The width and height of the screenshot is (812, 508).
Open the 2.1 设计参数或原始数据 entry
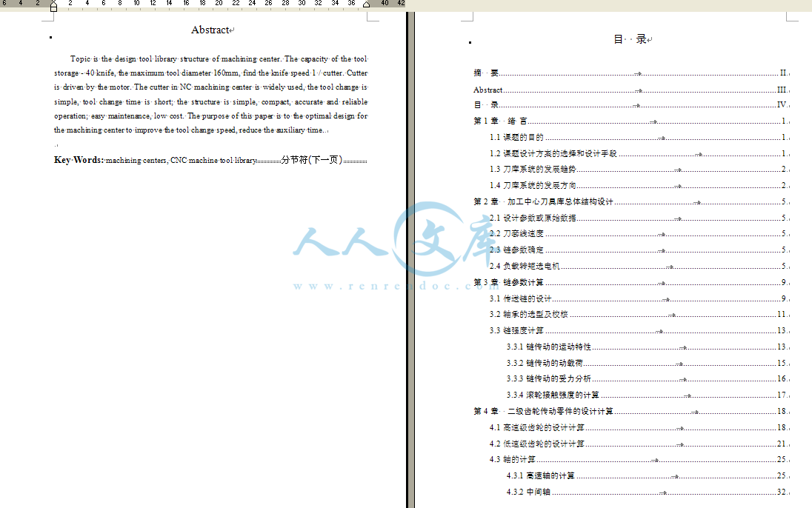tap(639, 218)
